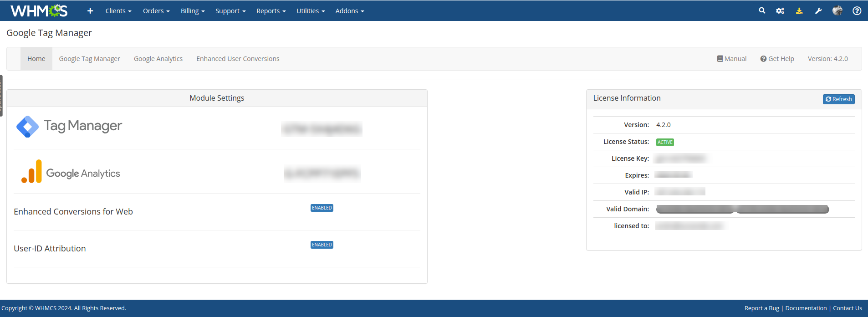Click the Contact Us footer link

click(848, 308)
